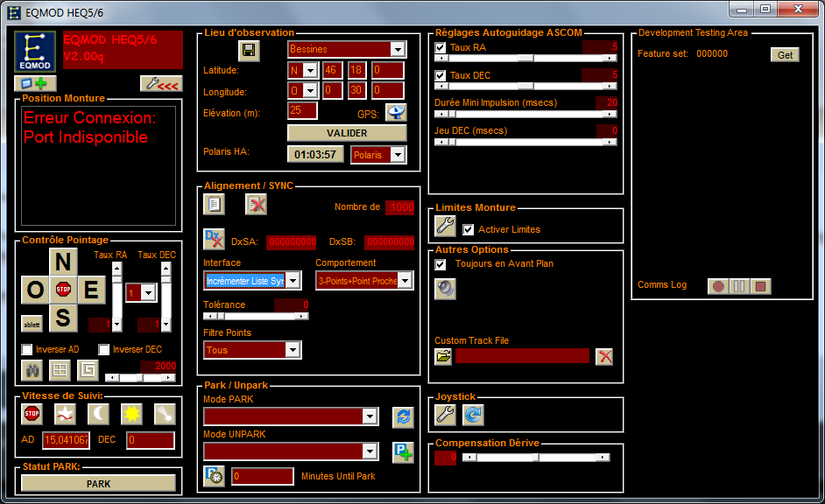Viewport: 825px width, 504px height.
Task: Toggle Activer Limites checkbox
Action: (x=468, y=229)
